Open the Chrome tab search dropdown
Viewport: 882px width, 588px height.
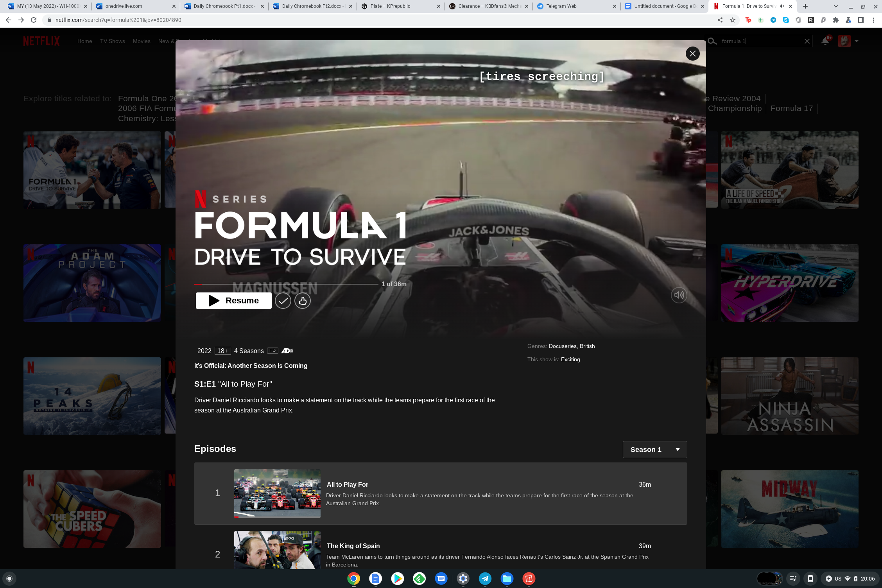coord(835,6)
